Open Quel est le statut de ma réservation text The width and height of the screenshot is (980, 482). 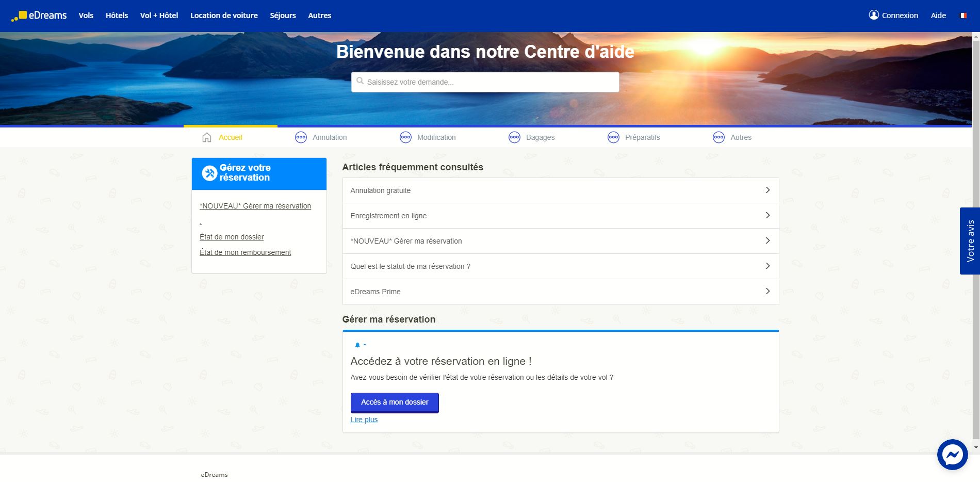pyautogui.click(x=410, y=266)
